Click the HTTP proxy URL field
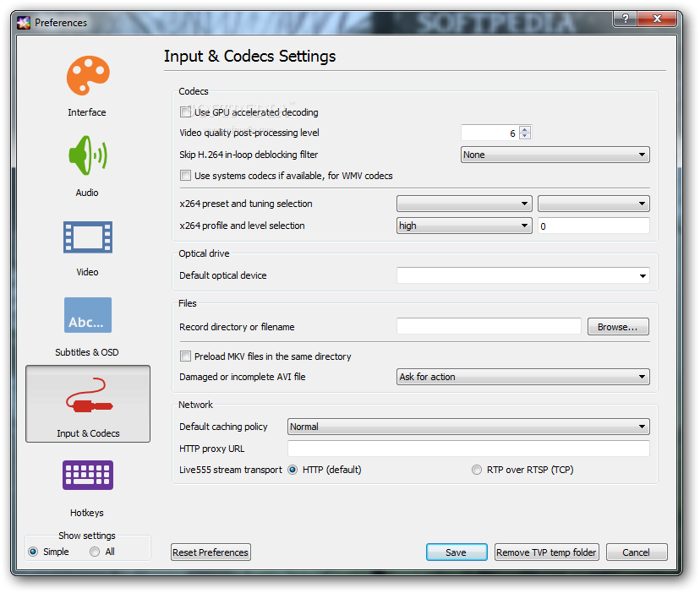The width and height of the screenshot is (700, 593). pos(468,449)
